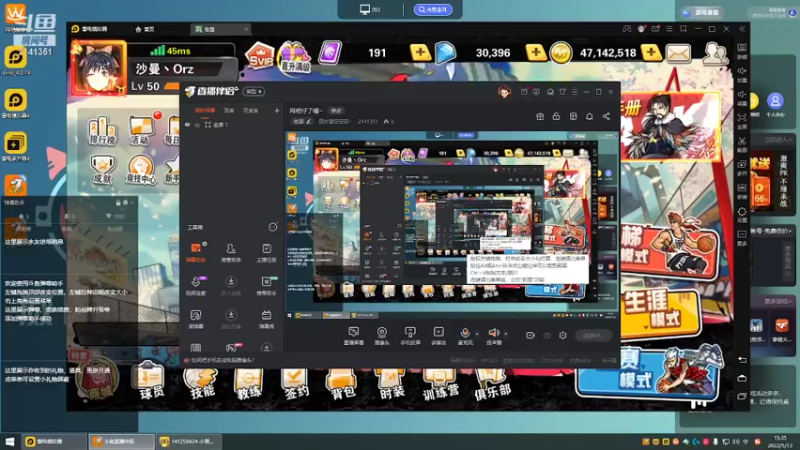Add coins with plus beside 47,142,518

651,52
